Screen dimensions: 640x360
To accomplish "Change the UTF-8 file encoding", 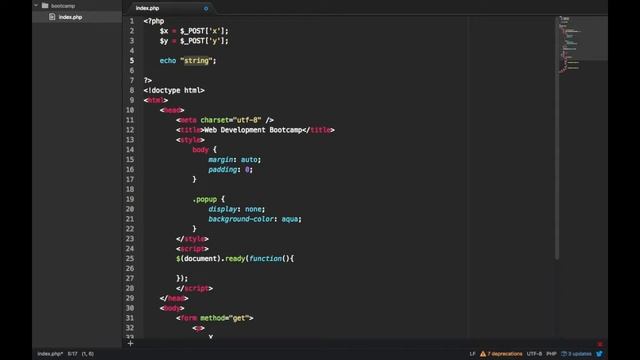I will [534, 354].
